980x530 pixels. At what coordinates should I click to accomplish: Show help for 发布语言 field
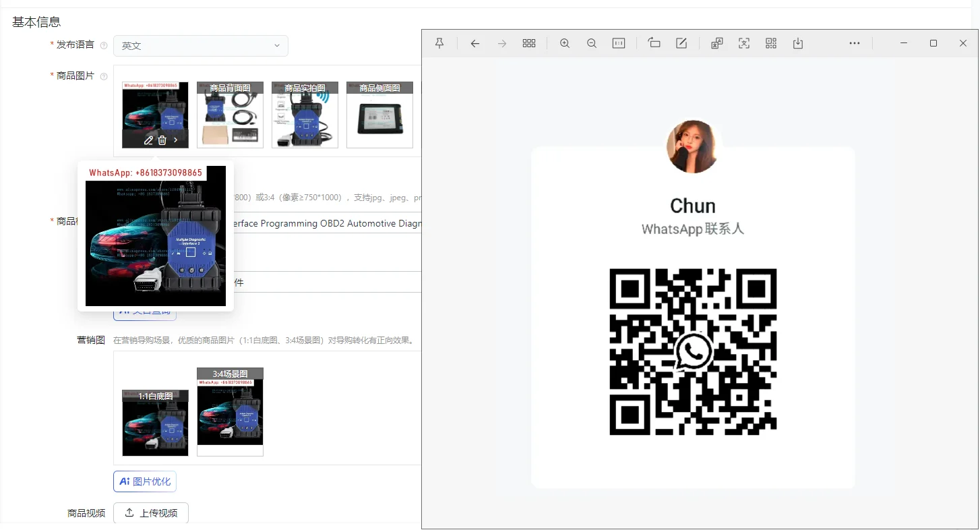(x=104, y=46)
